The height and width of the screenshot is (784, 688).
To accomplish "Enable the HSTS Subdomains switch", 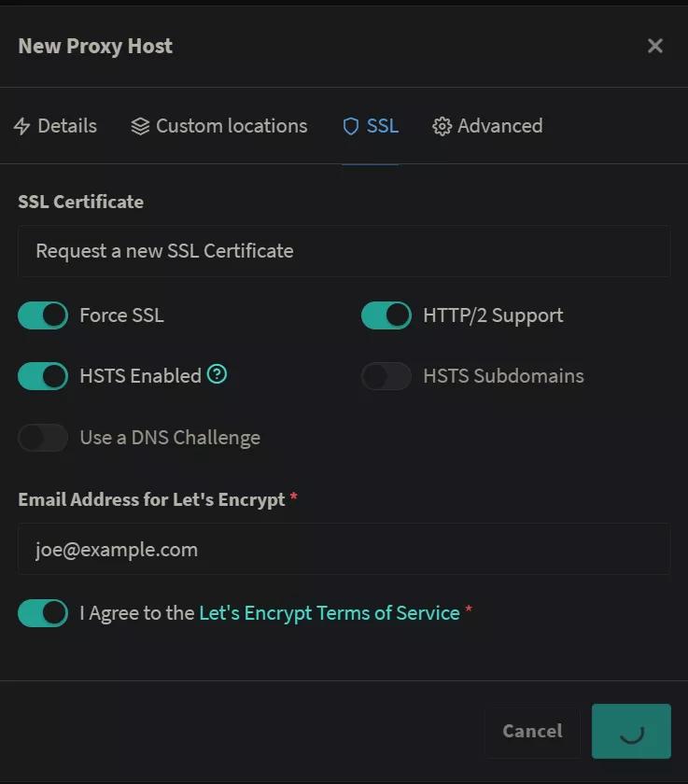I will 386,376.
